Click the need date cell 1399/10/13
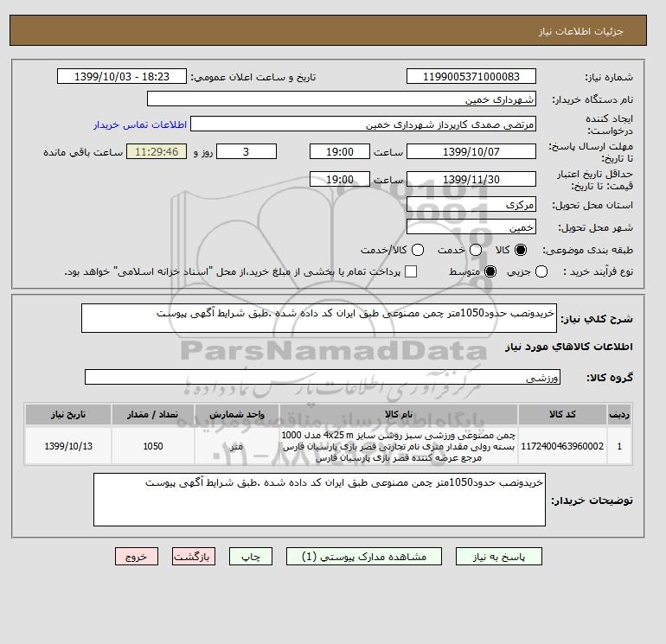This screenshot has height=644, width=666. pyautogui.click(x=68, y=446)
